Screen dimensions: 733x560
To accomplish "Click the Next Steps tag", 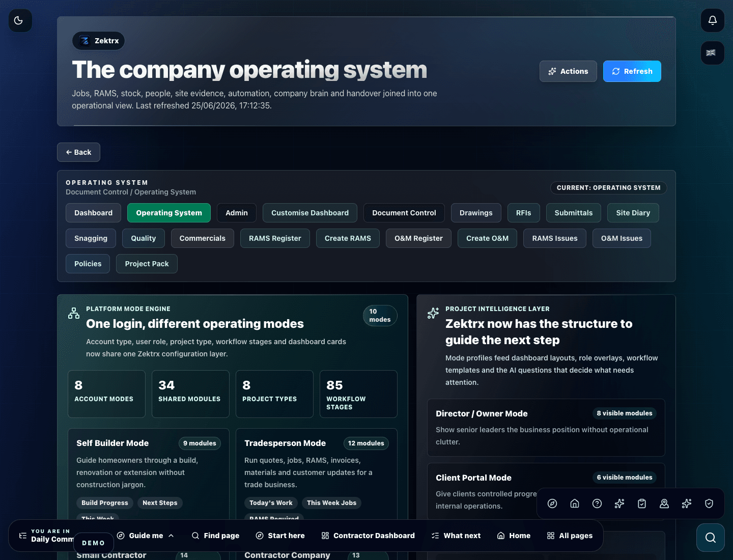I will [x=160, y=503].
